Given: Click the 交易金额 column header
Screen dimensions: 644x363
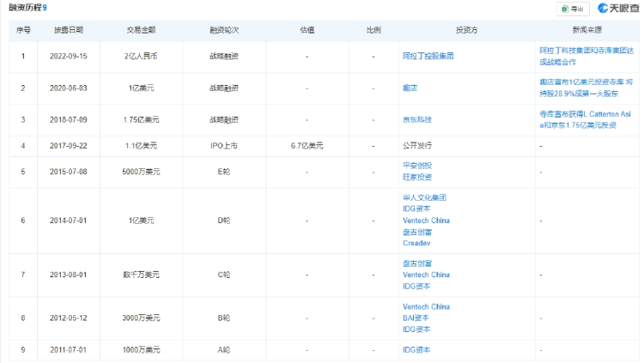Looking at the screenshot, I should point(141,30).
